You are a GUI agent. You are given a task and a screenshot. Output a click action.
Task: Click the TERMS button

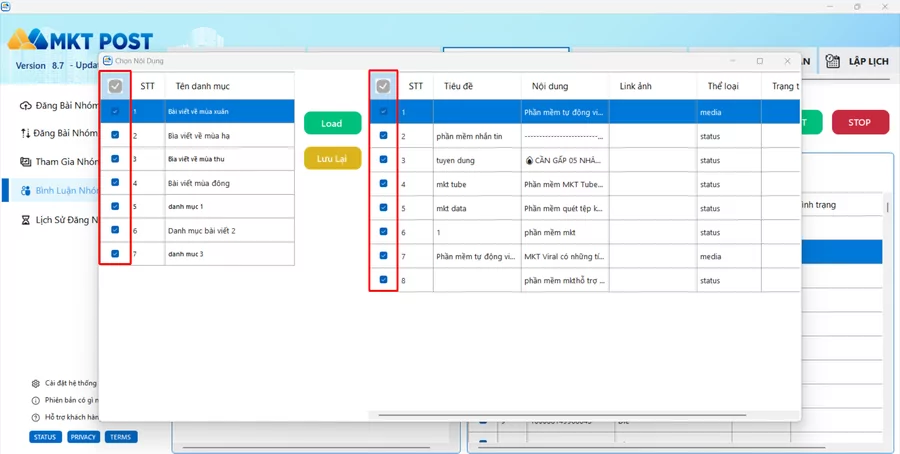[x=121, y=437]
